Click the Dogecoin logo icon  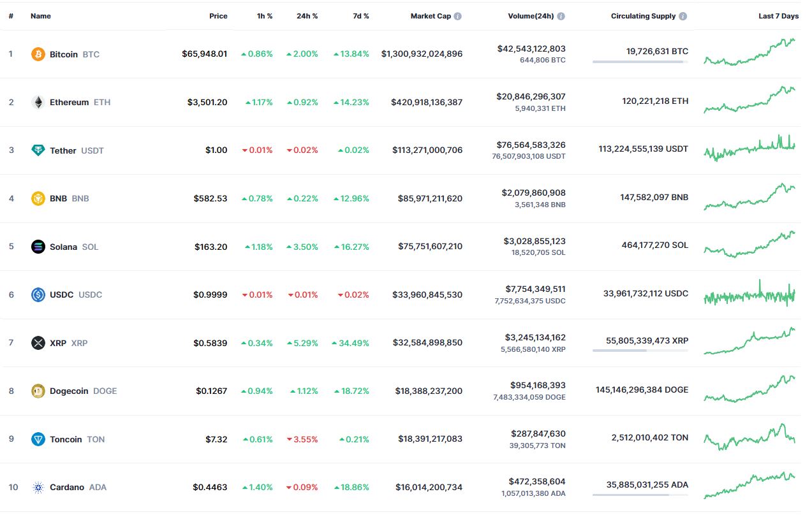pos(38,391)
